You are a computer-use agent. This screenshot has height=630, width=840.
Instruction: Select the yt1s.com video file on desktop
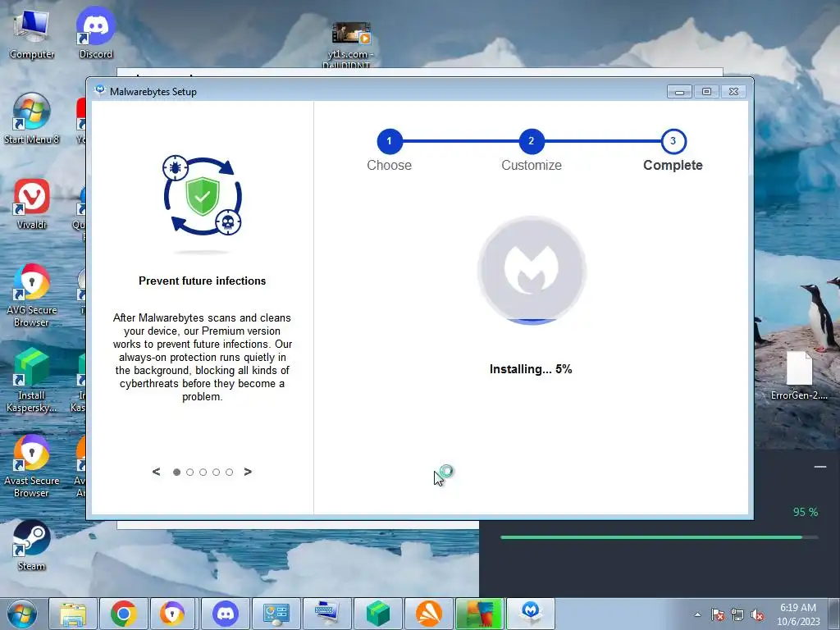click(350, 45)
